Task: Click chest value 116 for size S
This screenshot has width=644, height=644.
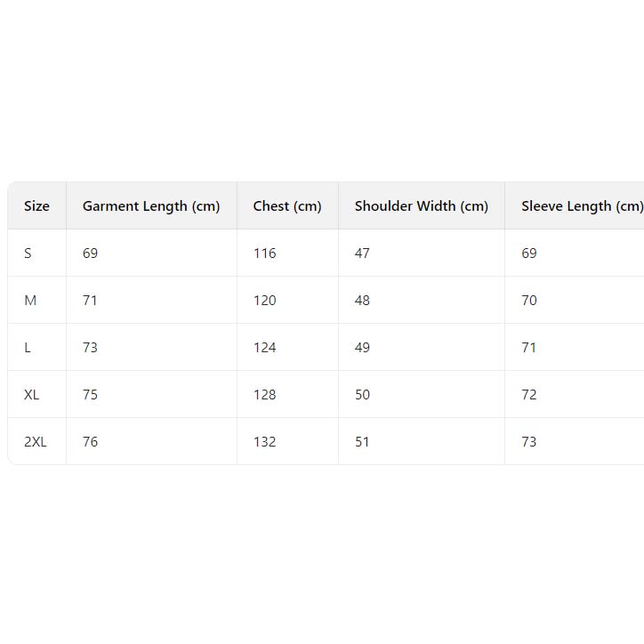Action: (x=265, y=254)
